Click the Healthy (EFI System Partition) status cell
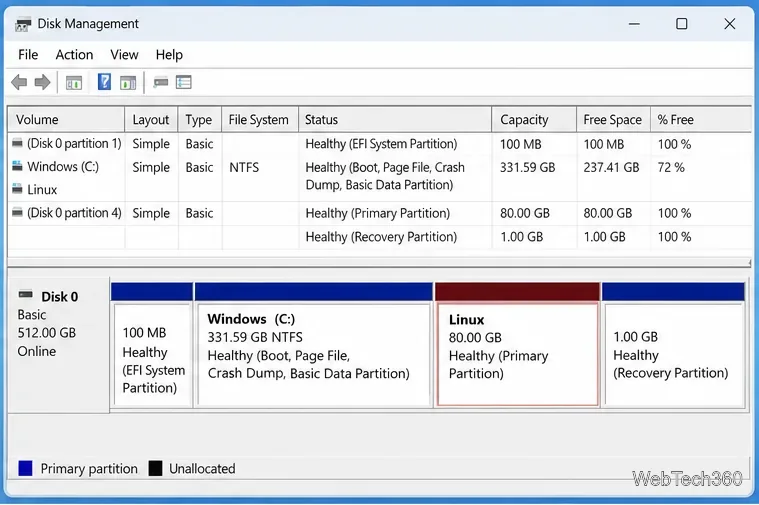759x505 pixels. pos(381,144)
